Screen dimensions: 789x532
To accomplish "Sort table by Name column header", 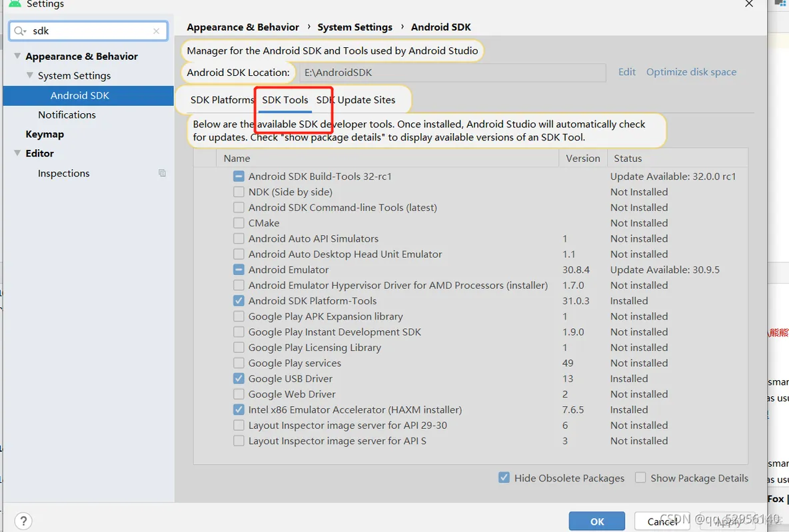I will [388, 158].
